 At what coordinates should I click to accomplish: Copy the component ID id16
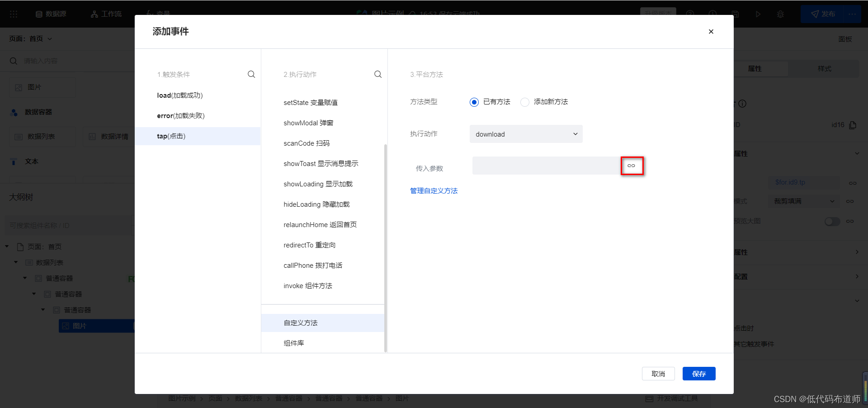click(x=853, y=125)
